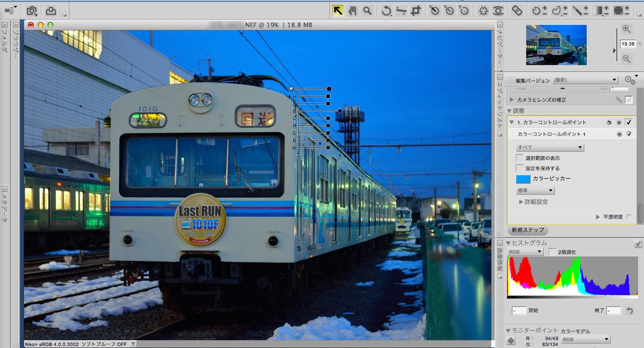Expand 不透明度 section
The width and height of the screenshot is (644, 348).
coord(598,217)
